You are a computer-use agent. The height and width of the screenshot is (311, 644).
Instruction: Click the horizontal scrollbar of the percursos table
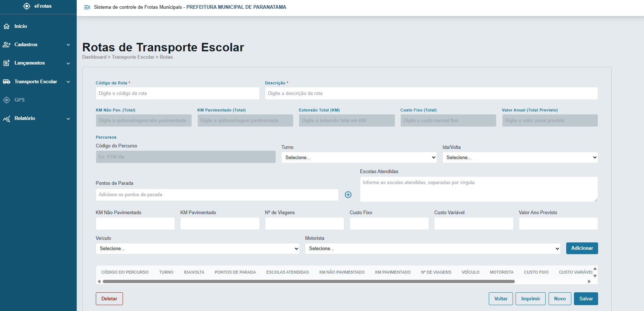[308, 282]
